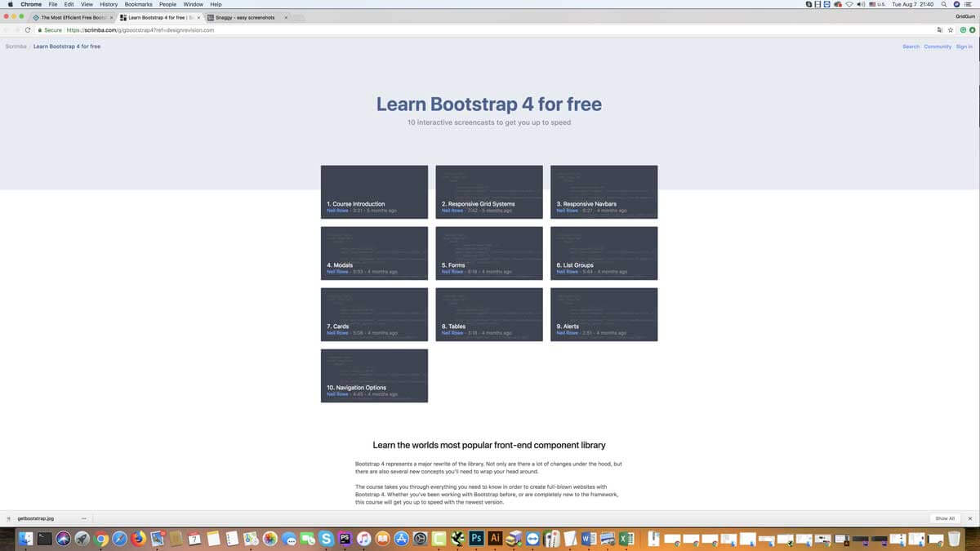Screen dimensions: 980x551
Task: Expand options for getbootstrap.jpg download
Action: pos(83,518)
